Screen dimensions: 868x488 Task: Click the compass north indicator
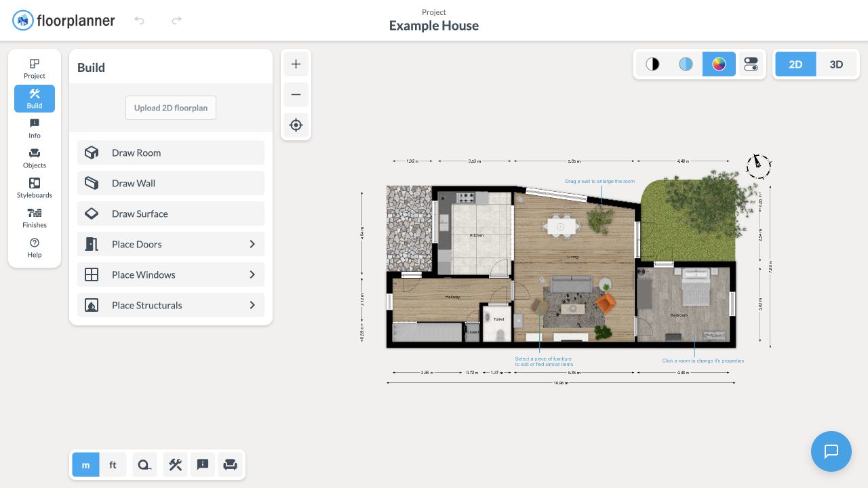[x=758, y=165]
